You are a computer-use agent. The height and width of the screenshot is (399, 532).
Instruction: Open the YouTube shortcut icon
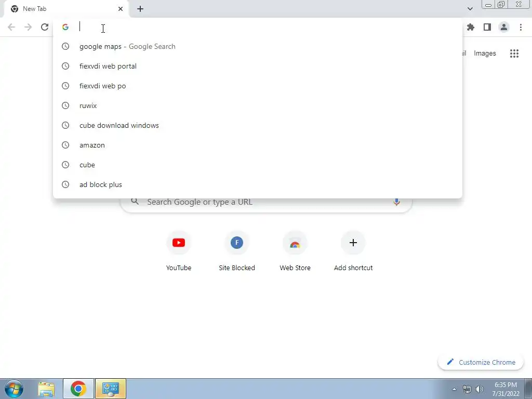(x=179, y=243)
